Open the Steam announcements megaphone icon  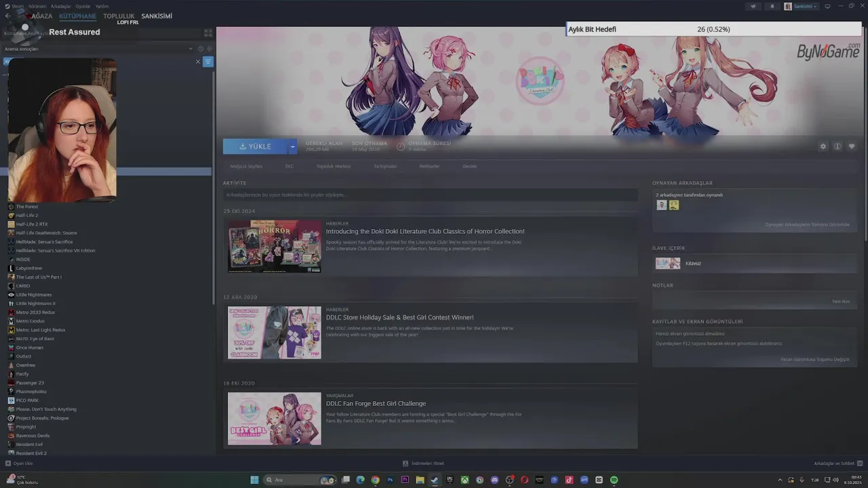click(753, 6)
